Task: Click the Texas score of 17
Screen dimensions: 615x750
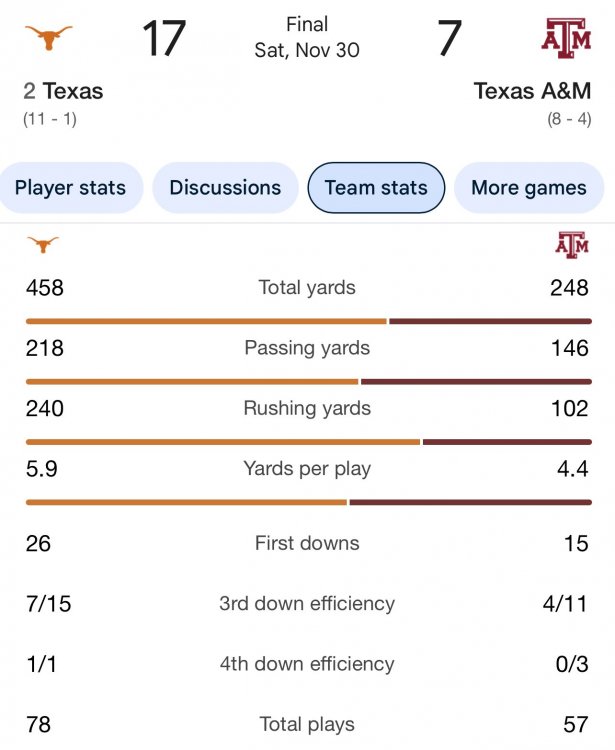Action: [163, 39]
